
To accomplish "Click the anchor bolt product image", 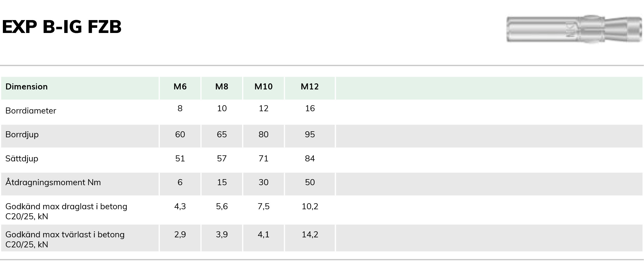I will [x=574, y=29].
